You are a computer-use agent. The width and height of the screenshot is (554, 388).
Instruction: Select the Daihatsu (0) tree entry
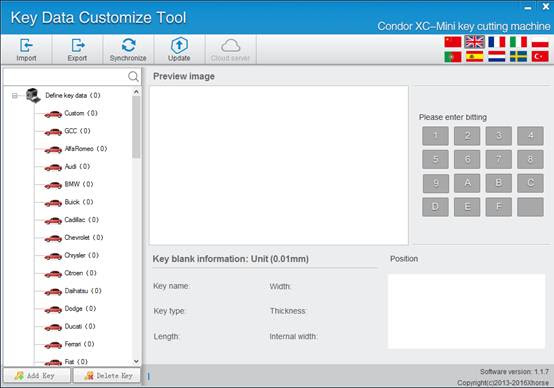click(x=83, y=291)
